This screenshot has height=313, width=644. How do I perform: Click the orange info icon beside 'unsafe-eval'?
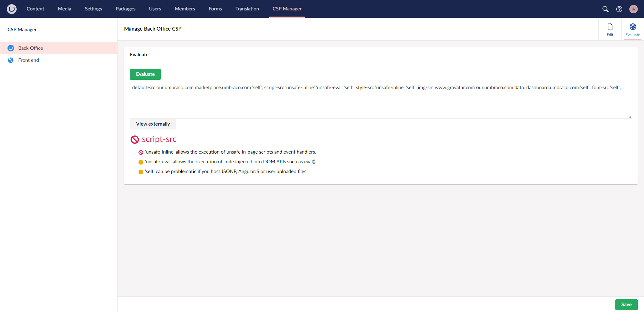[x=141, y=162]
